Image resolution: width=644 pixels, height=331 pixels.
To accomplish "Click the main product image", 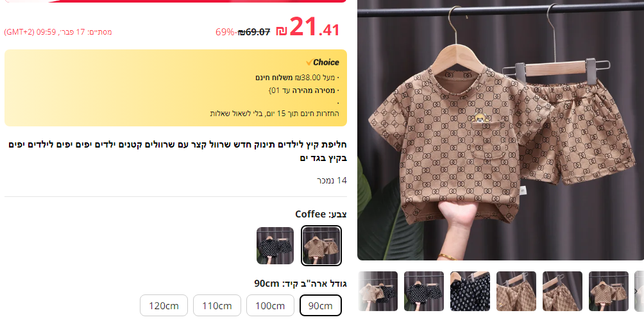I will point(501,130).
